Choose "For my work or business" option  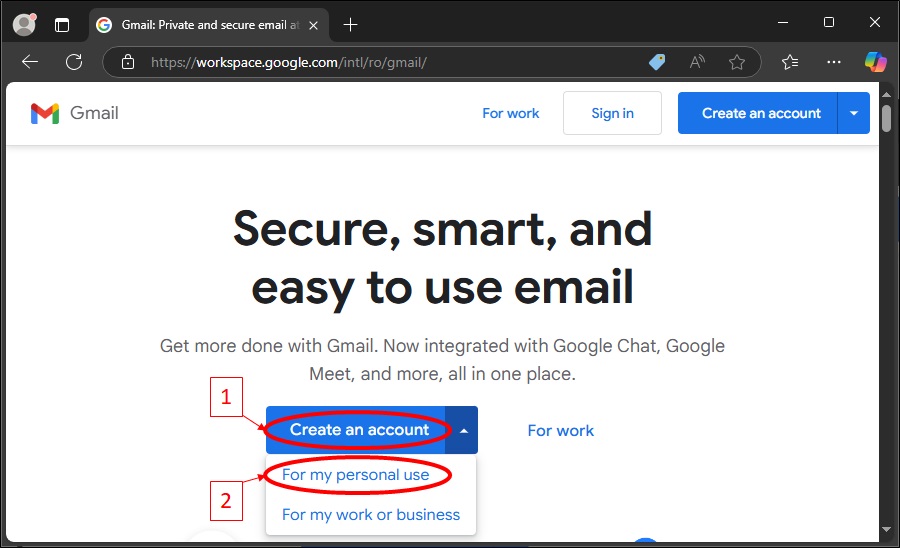pyautogui.click(x=371, y=515)
